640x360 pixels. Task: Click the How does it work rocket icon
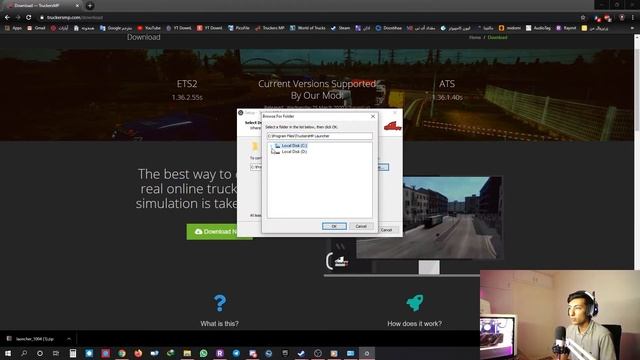coord(415,303)
